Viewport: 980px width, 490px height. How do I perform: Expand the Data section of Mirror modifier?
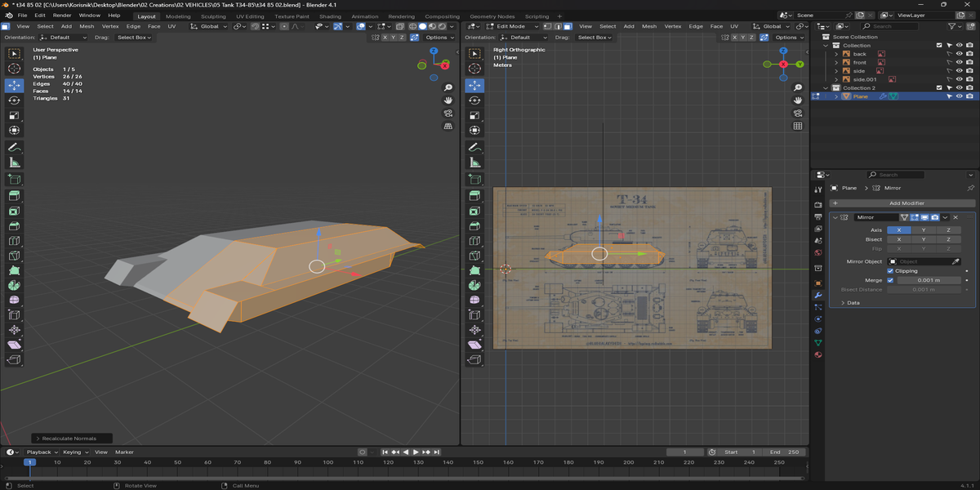853,303
